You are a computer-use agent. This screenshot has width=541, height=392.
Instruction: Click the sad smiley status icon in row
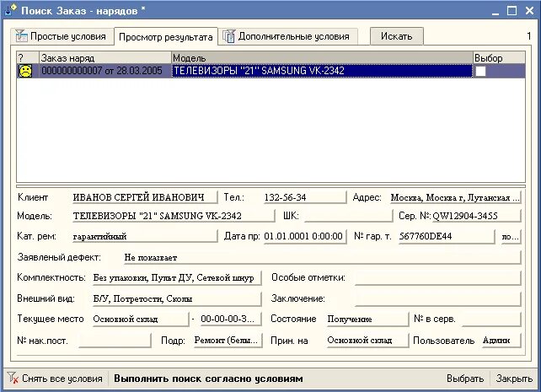(x=25, y=71)
